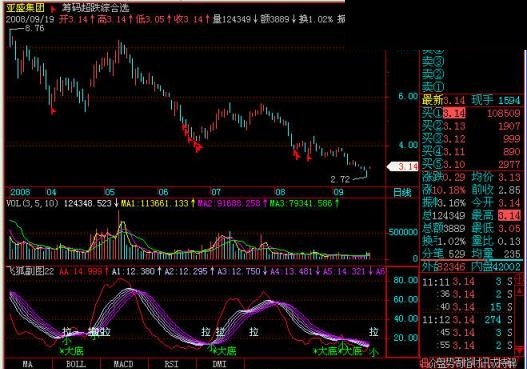The width and height of the screenshot is (527, 369).
Task: Click the red triangle icon beside 亚盛集团
Action: (x=53, y=9)
